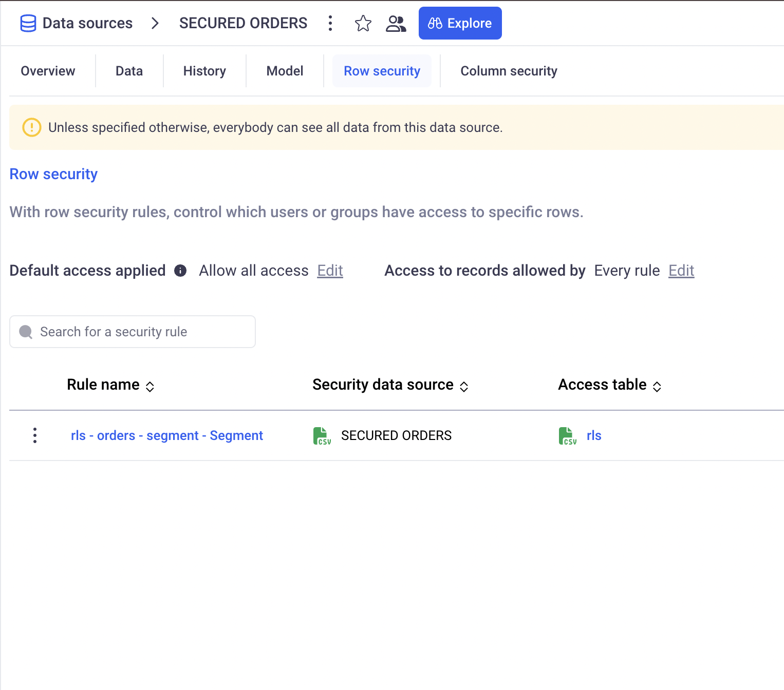The height and width of the screenshot is (690, 784).
Task: Open the Column security tab
Action: [x=508, y=71]
